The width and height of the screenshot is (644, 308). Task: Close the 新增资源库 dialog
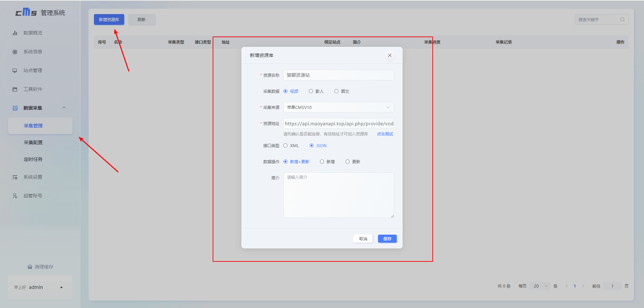tap(389, 55)
